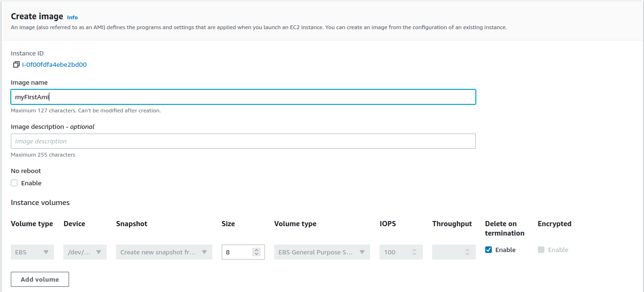Click the IOPS stepper arrows
Image resolution: width=644 pixels, height=292 pixels.
[414, 252]
